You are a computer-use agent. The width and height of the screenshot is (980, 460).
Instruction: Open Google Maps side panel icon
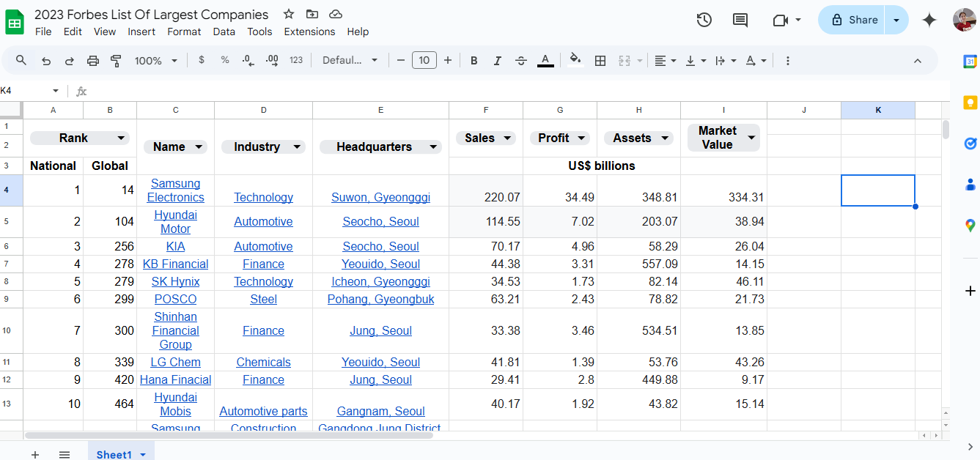coord(970,226)
